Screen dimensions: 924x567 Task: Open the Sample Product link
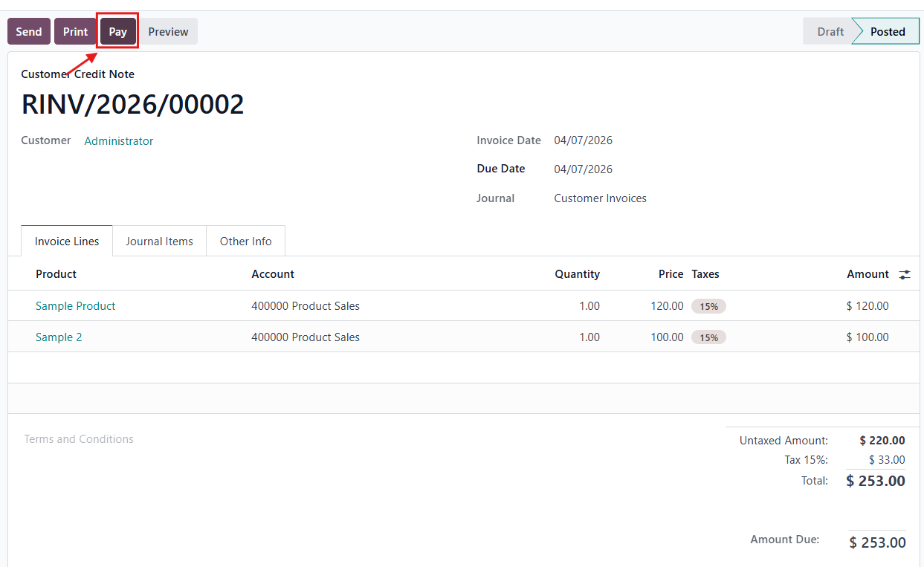[x=76, y=306]
